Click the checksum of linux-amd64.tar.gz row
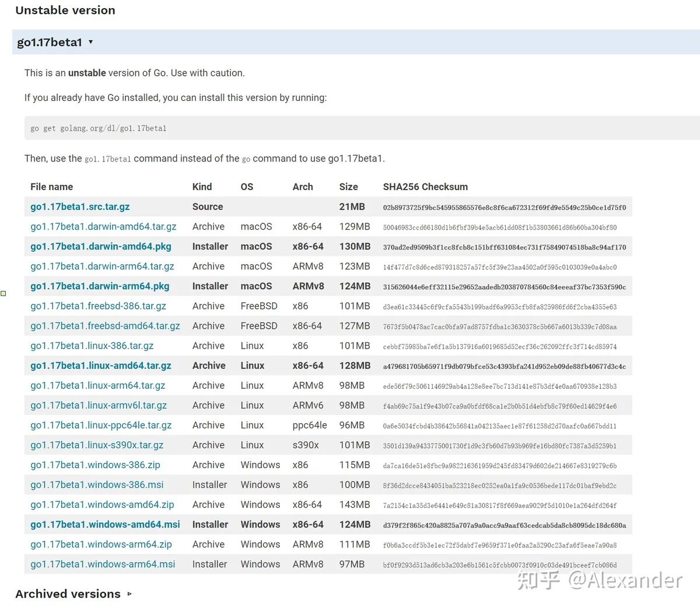This screenshot has height=608, width=700. (x=505, y=367)
